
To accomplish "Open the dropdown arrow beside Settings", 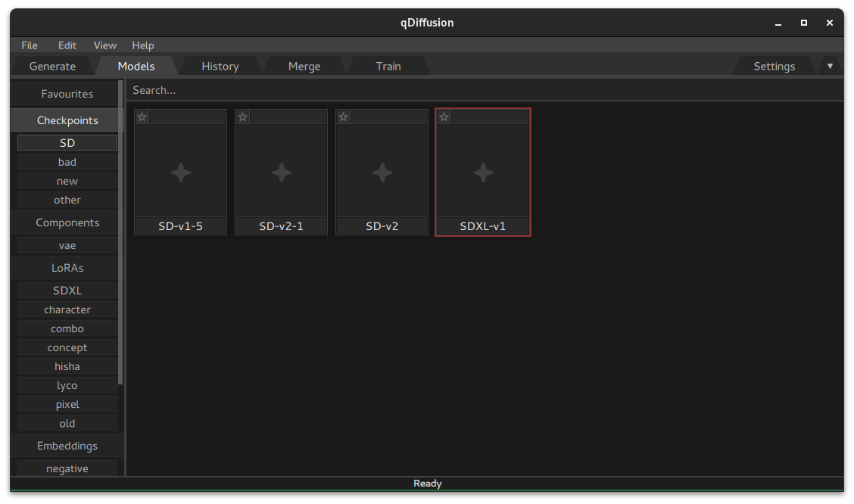I will (830, 66).
